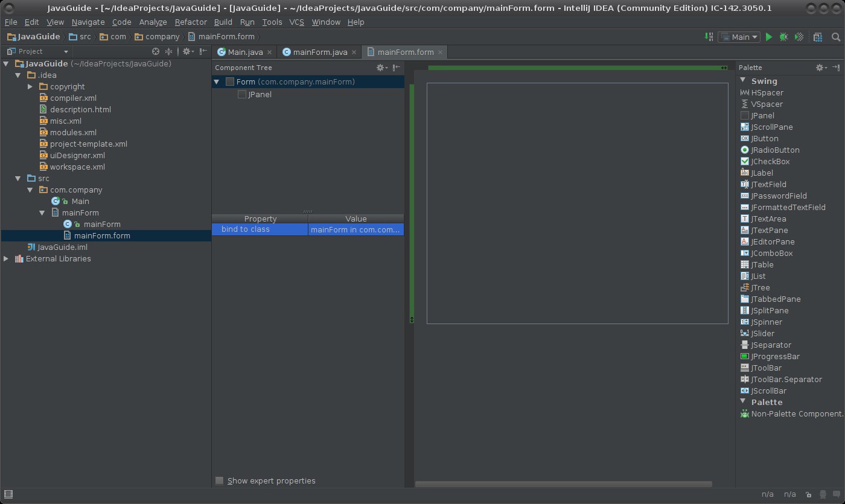Collapse the src folder

point(18,178)
